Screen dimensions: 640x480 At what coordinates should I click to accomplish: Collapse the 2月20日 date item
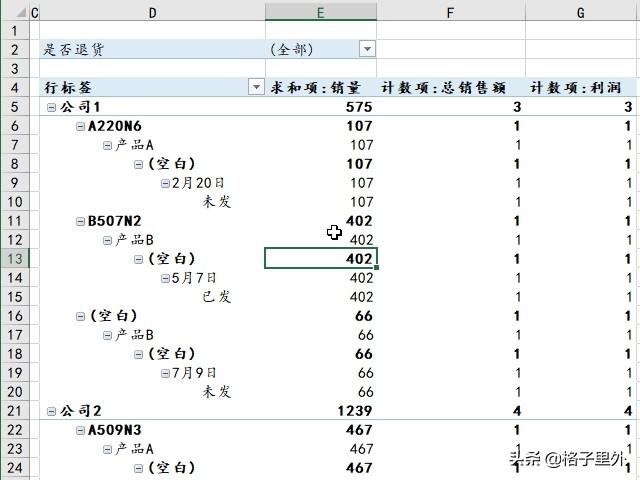coord(165,183)
